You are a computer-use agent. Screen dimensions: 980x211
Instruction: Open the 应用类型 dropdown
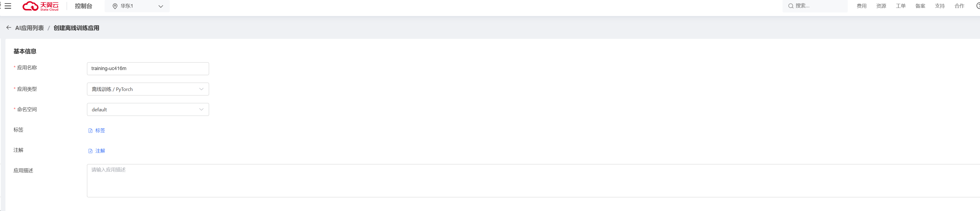click(147, 89)
